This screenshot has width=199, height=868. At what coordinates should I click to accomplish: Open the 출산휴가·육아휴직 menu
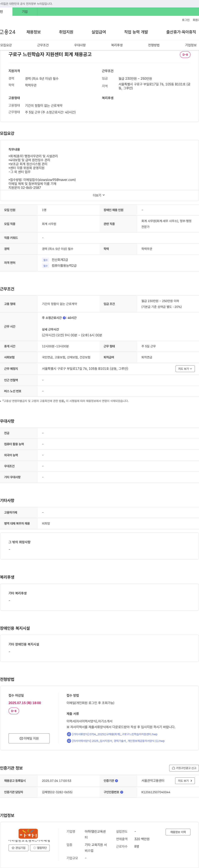(181, 32)
